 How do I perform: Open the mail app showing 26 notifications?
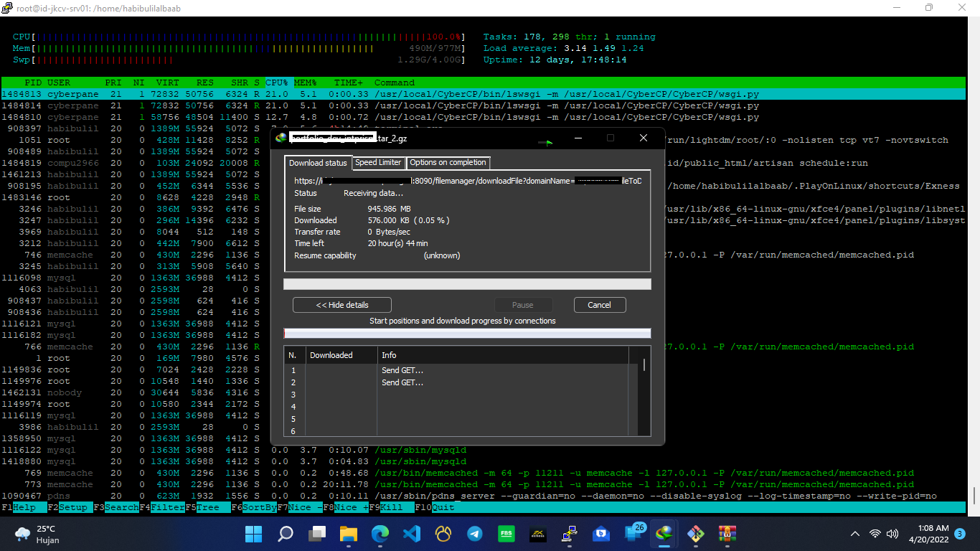pos(632,534)
